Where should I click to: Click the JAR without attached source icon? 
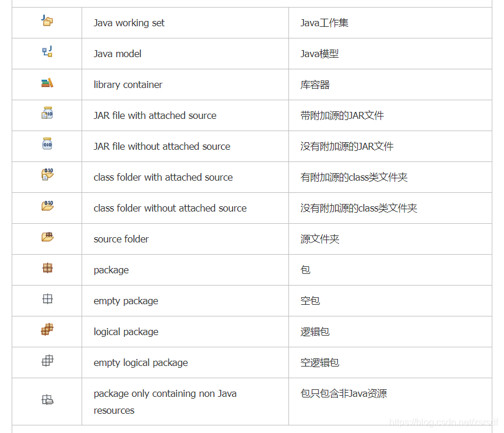click(x=47, y=144)
